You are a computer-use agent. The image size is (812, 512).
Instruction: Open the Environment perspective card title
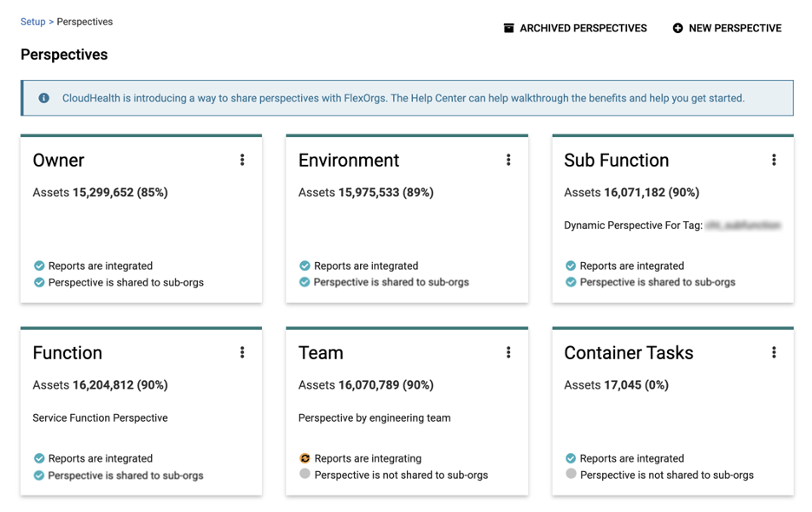click(349, 161)
